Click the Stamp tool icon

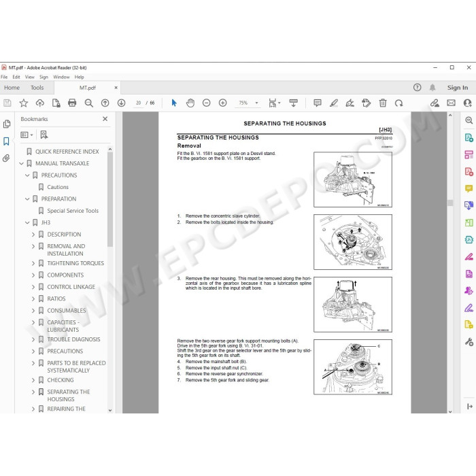click(367, 103)
